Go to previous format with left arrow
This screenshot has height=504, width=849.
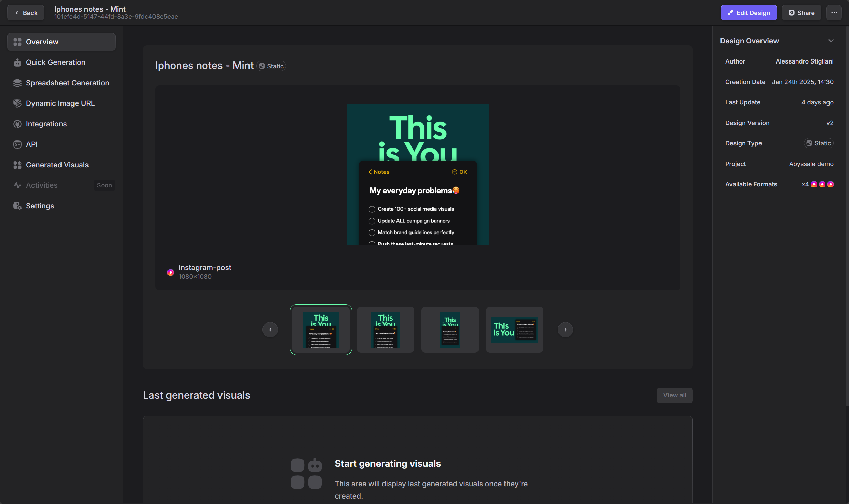coord(270,330)
